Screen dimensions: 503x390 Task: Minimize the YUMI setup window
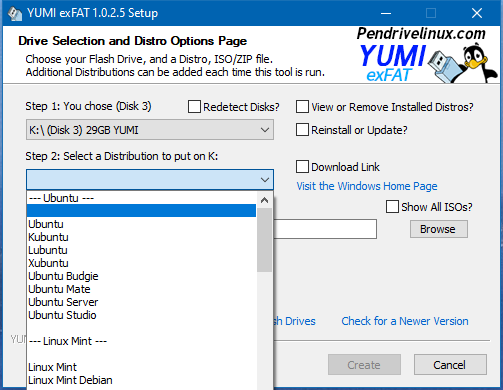click(386, 13)
